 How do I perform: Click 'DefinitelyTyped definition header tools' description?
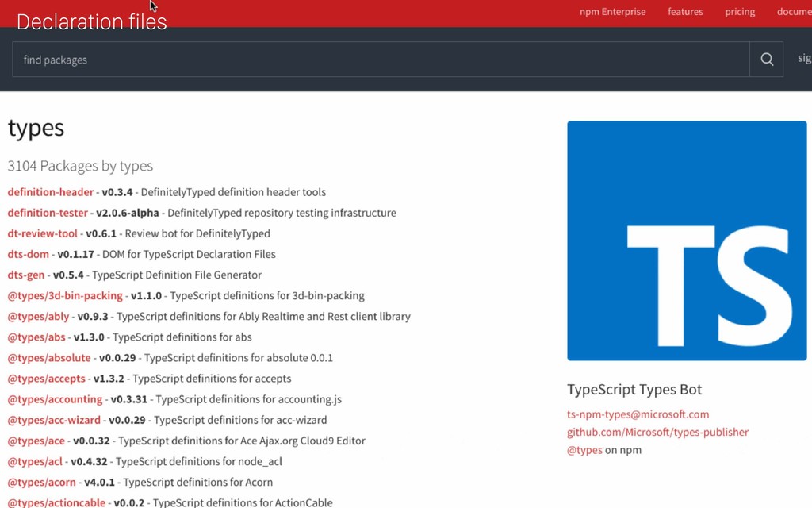pos(233,192)
